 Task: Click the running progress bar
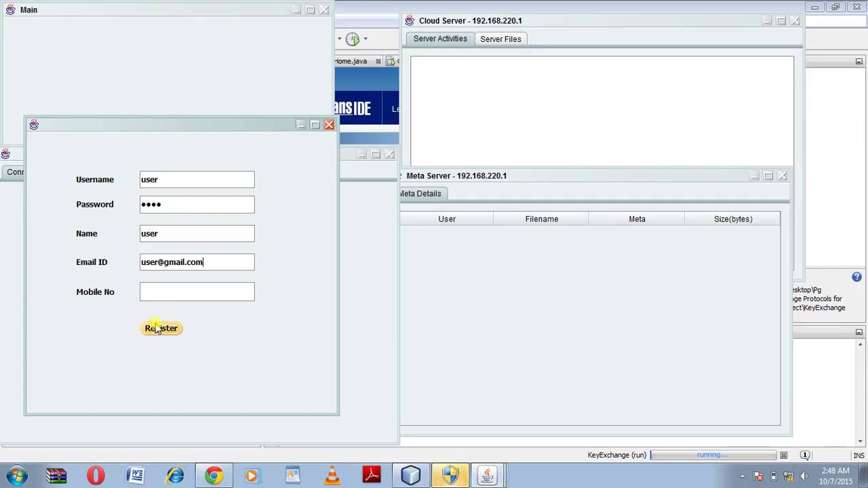(x=713, y=455)
